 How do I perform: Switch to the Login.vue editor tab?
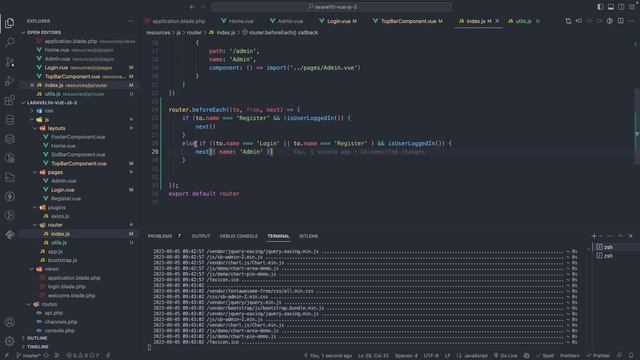339,21
